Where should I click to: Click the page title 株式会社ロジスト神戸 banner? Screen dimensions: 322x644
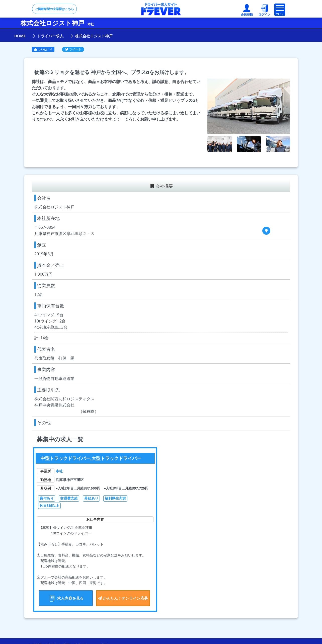(x=52, y=23)
